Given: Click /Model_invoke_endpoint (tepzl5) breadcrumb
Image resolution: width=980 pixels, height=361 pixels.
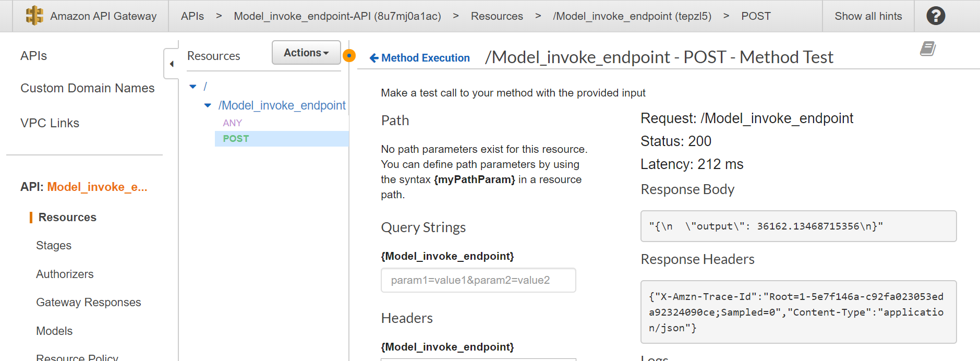Looking at the screenshot, I should coord(632,16).
